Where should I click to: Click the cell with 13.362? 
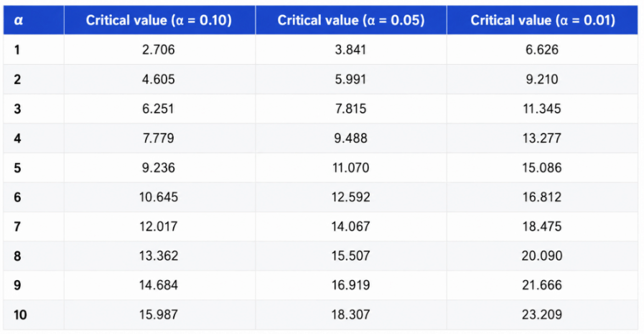pyautogui.click(x=159, y=256)
